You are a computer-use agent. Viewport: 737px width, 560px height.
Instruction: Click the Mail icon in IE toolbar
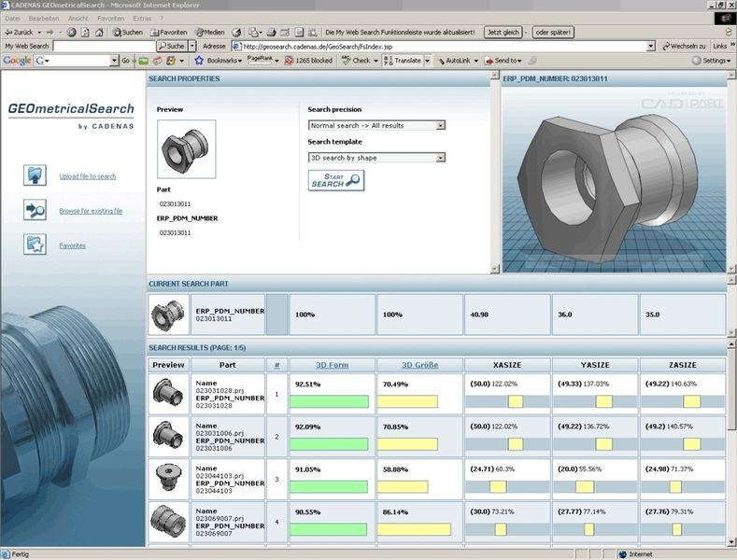[254, 33]
